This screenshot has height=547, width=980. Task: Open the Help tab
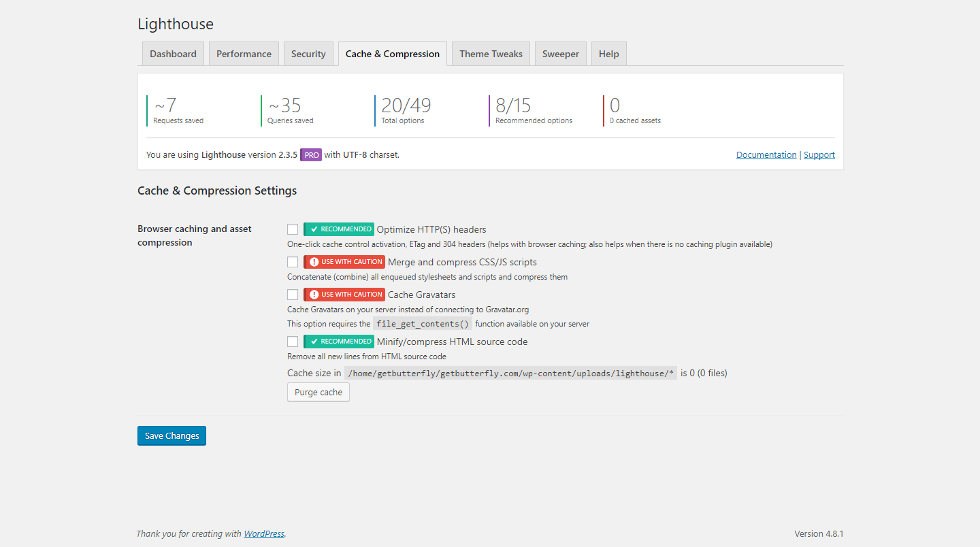point(609,54)
